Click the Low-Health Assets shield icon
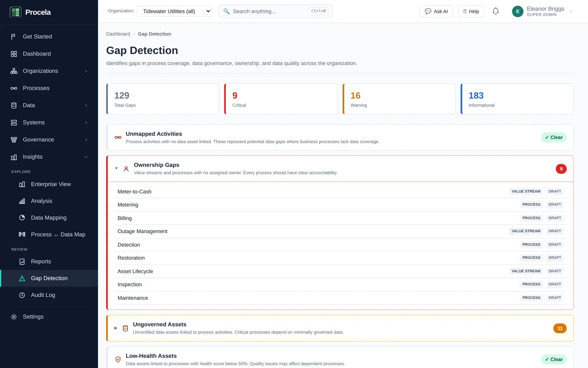The width and height of the screenshot is (588, 368). click(x=118, y=359)
